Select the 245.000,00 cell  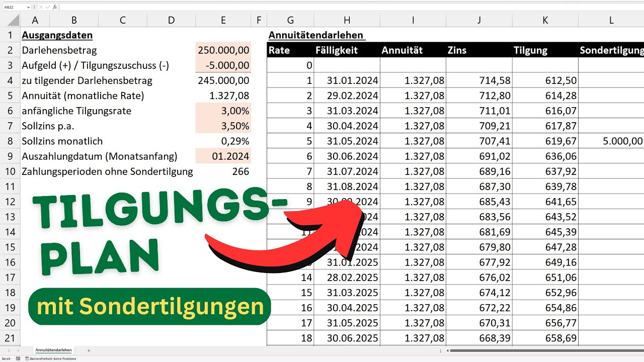click(223, 80)
